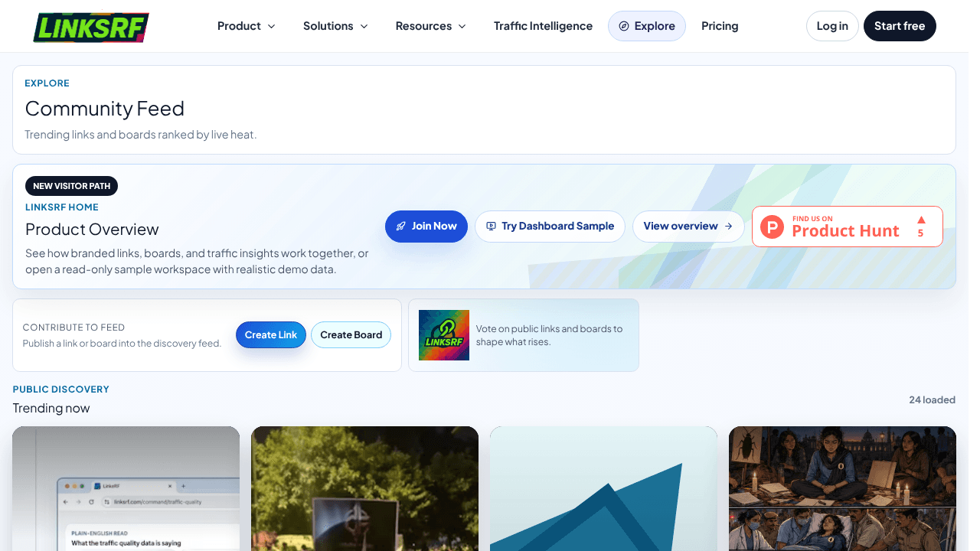Click the Start free button
Viewport: 980px width, 551px height.
pyautogui.click(x=900, y=26)
